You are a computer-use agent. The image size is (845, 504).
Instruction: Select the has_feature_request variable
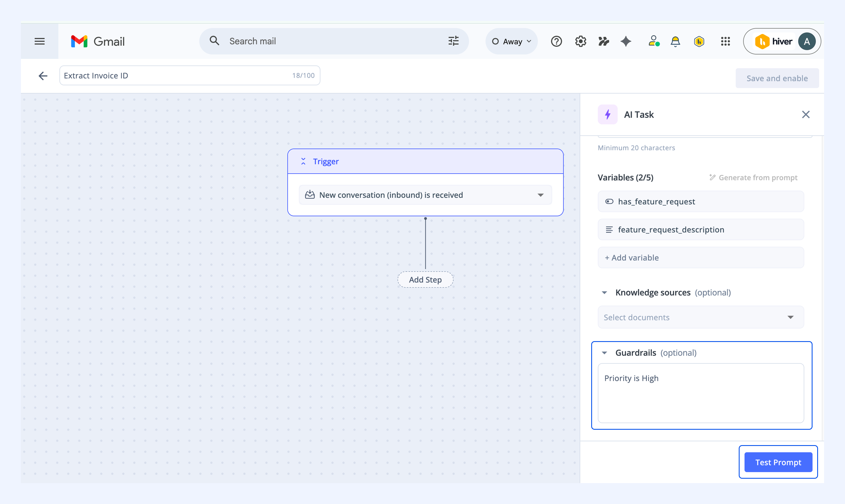(700, 201)
